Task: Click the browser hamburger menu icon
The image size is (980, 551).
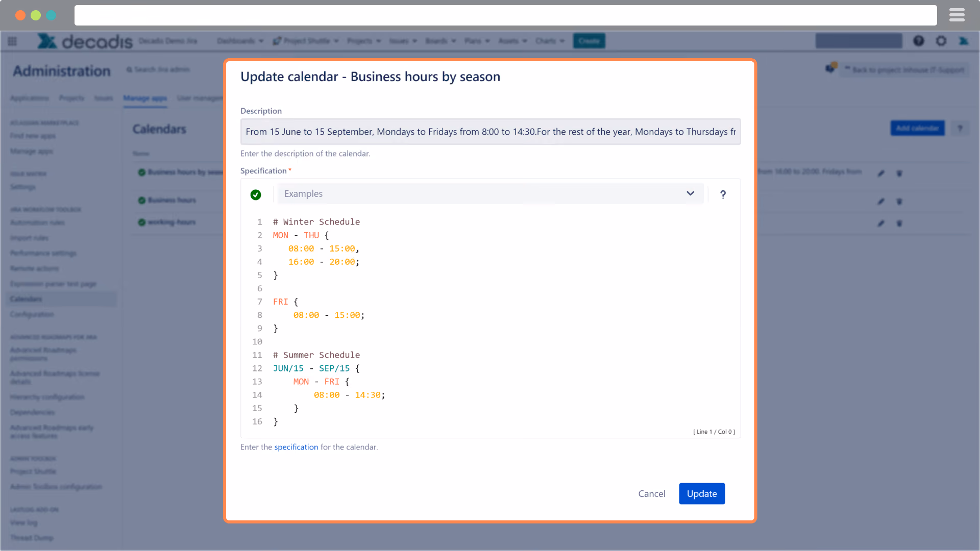Action: [x=957, y=15]
